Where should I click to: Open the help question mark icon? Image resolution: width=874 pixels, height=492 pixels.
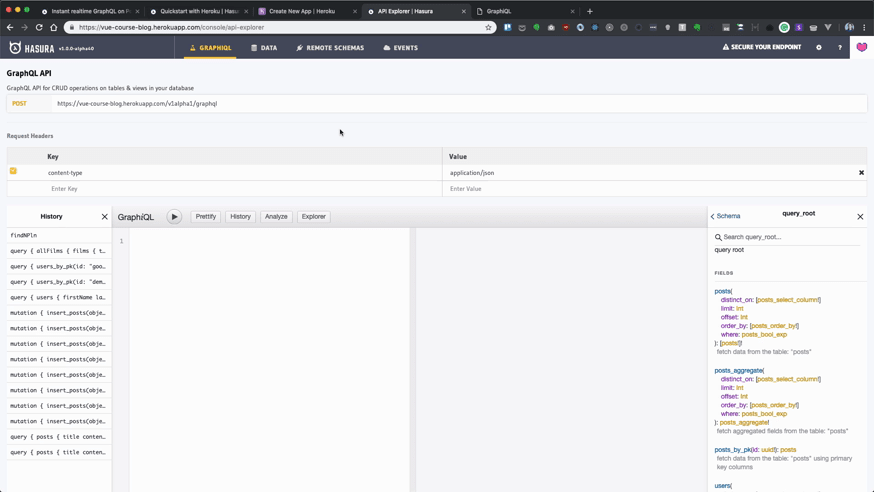(840, 47)
